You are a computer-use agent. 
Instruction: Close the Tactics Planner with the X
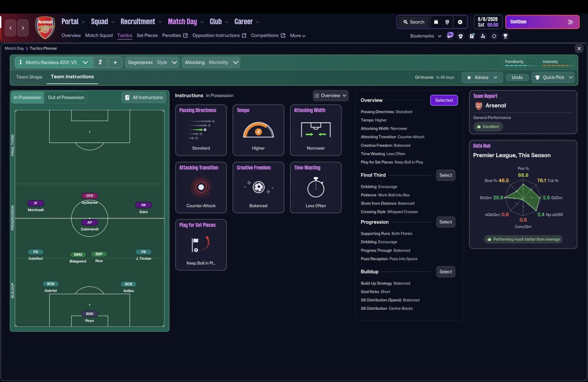click(x=579, y=48)
